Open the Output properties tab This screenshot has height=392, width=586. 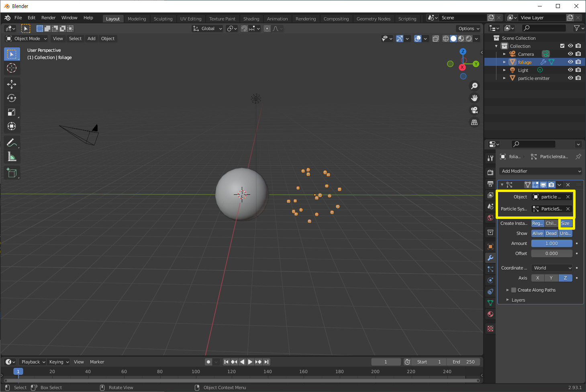point(490,184)
